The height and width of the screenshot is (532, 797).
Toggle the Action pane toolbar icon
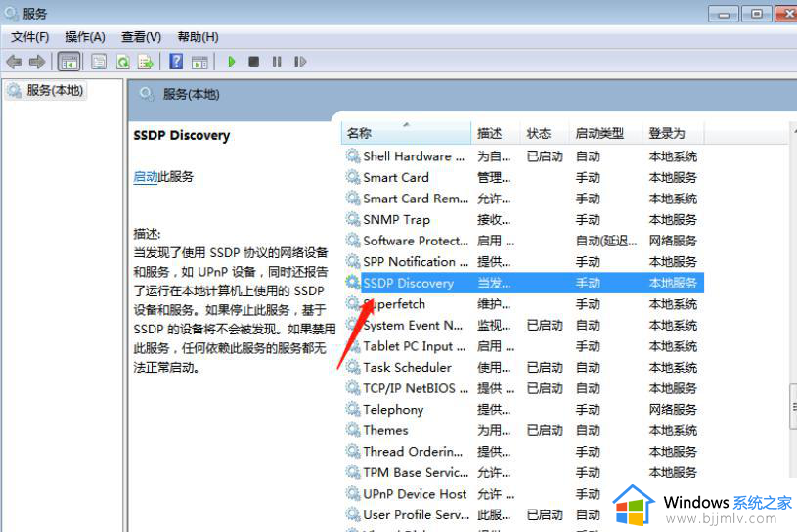[x=199, y=62]
